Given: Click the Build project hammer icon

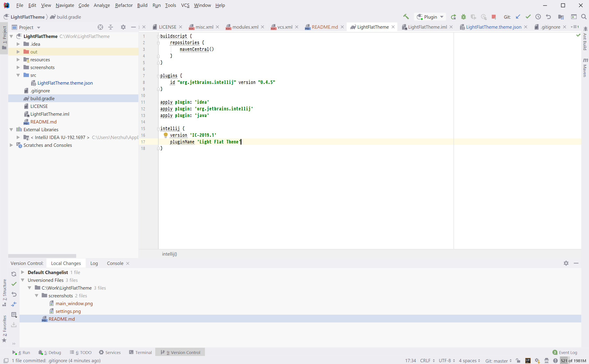Looking at the screenshot, I should coord(406,17).
